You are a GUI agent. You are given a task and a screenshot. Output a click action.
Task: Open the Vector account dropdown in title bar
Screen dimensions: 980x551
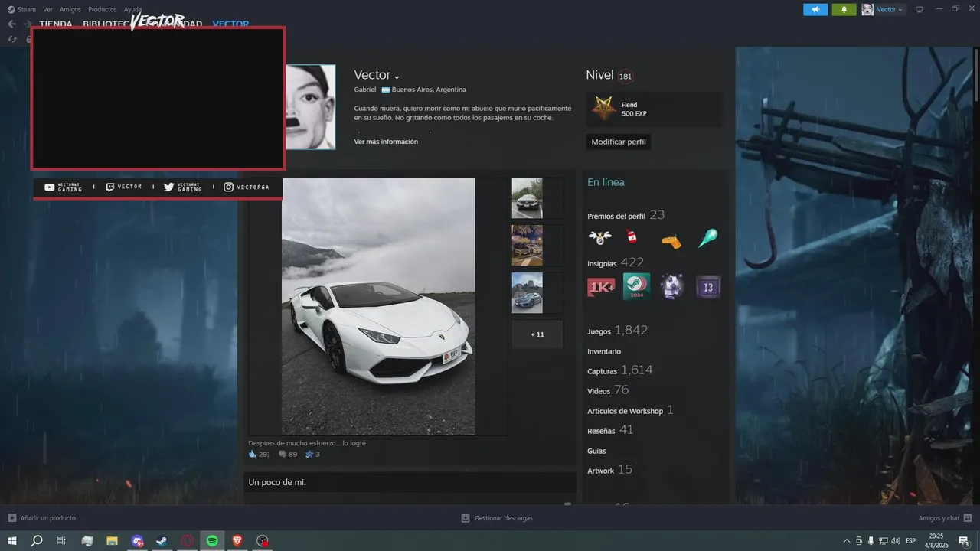pyautogui.click(x=884, y=9)
